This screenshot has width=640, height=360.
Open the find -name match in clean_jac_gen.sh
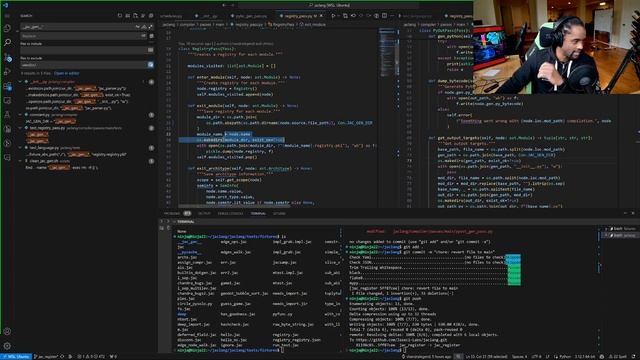(61, 168)
